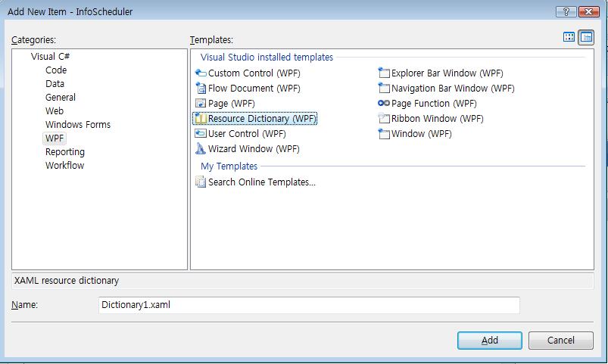The width and height of the screenshot is (608, 364).
Task: Click the Ribbon Window (WPF) icon
Action: point(384,118)
